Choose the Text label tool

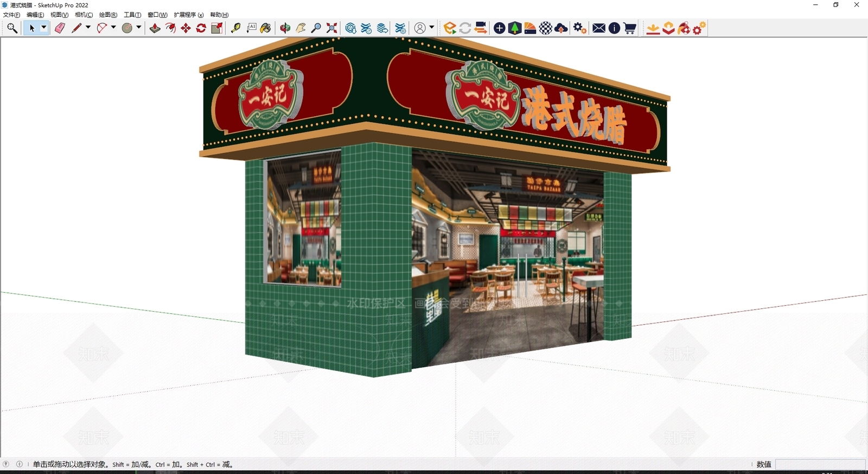coord(251,28)
